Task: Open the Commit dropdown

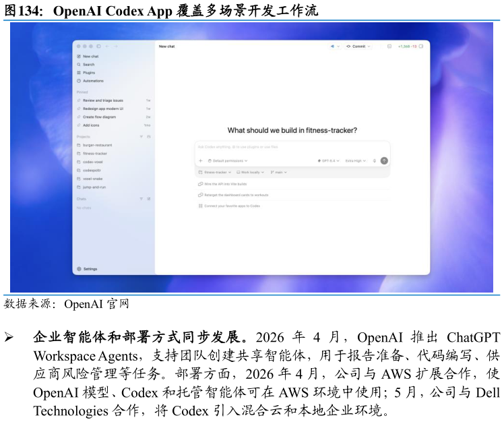Action: click(358, 47)
